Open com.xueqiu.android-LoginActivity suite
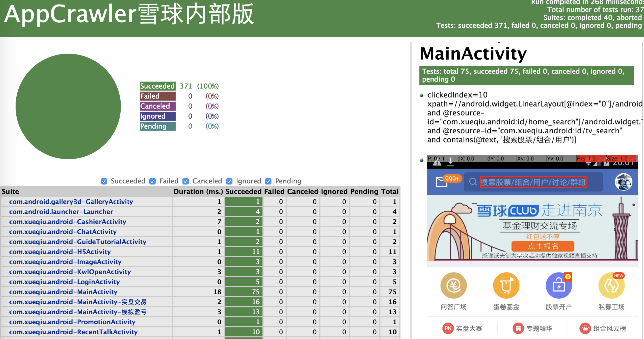Image resolution: width=644 pixels, height=339 pixels. 65,282
